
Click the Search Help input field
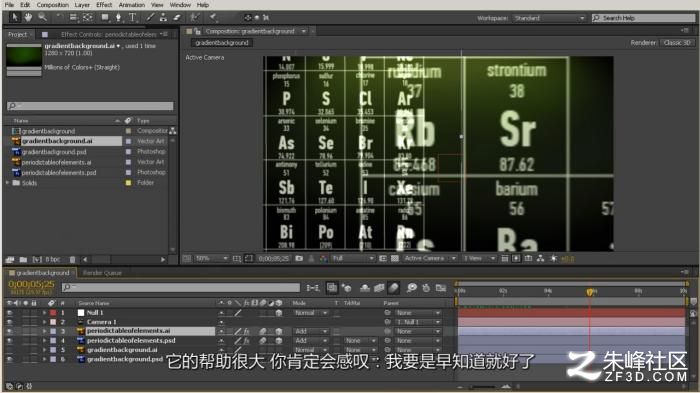[x=643, y=18]
